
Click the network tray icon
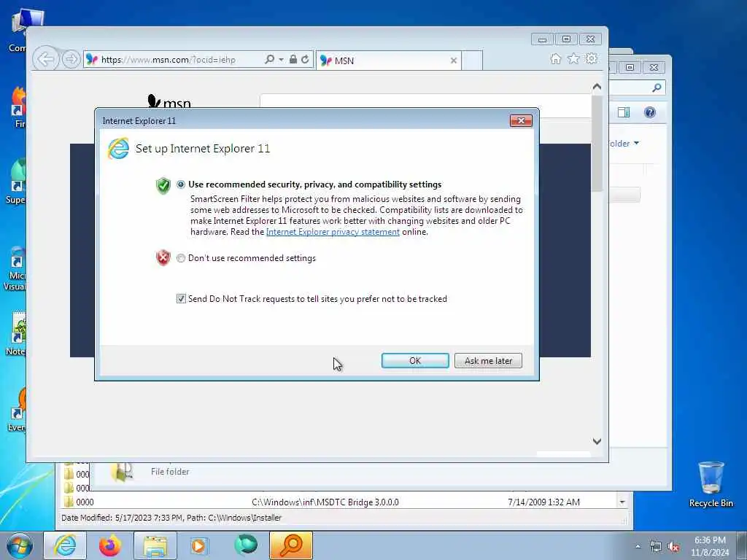(x=656, y=547)
